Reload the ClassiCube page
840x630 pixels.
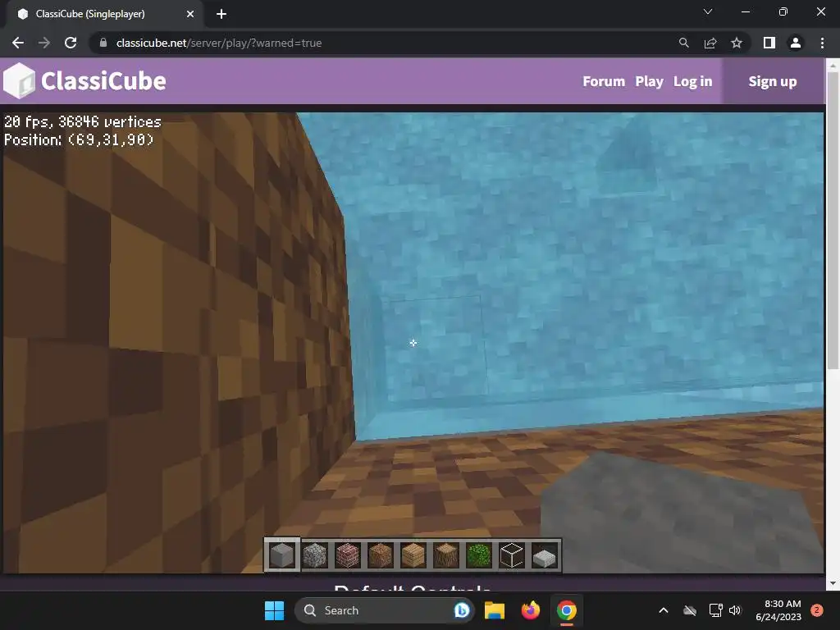point(71,43)
